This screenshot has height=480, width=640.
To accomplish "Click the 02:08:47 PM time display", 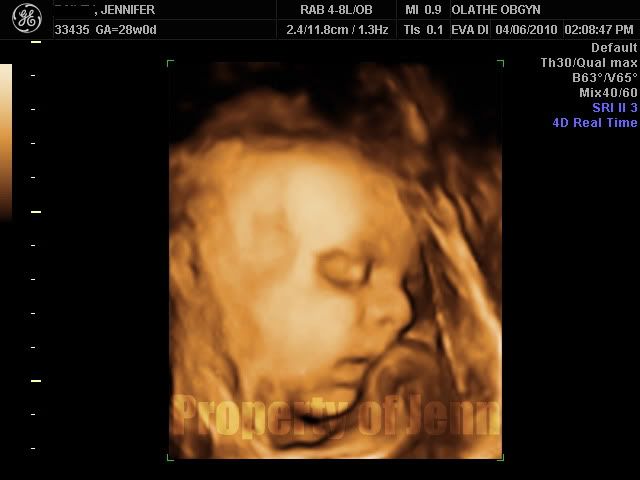I will click(x=602, y=30).
